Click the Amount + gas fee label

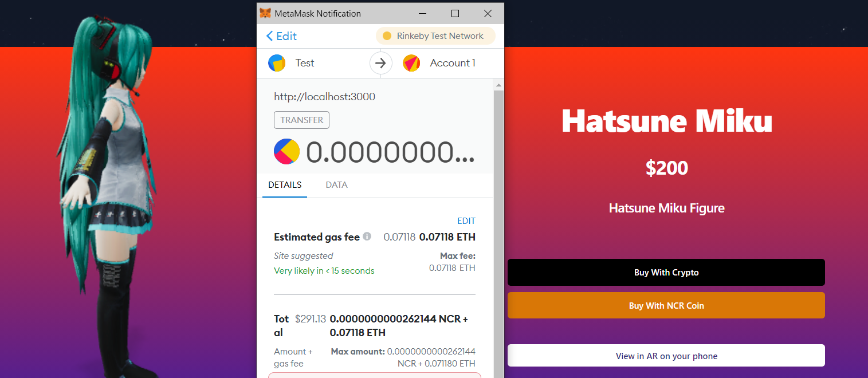click(293, 358)
